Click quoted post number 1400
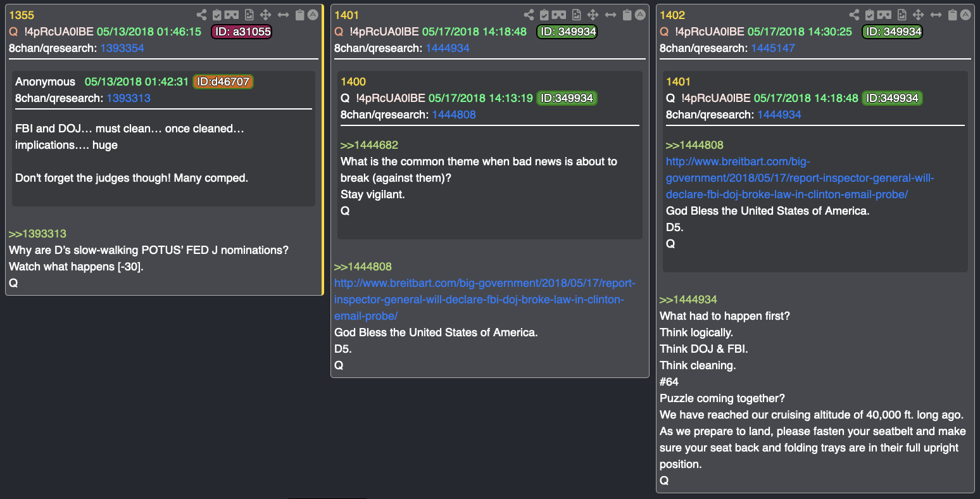The image size is (980, 499). 353,82
